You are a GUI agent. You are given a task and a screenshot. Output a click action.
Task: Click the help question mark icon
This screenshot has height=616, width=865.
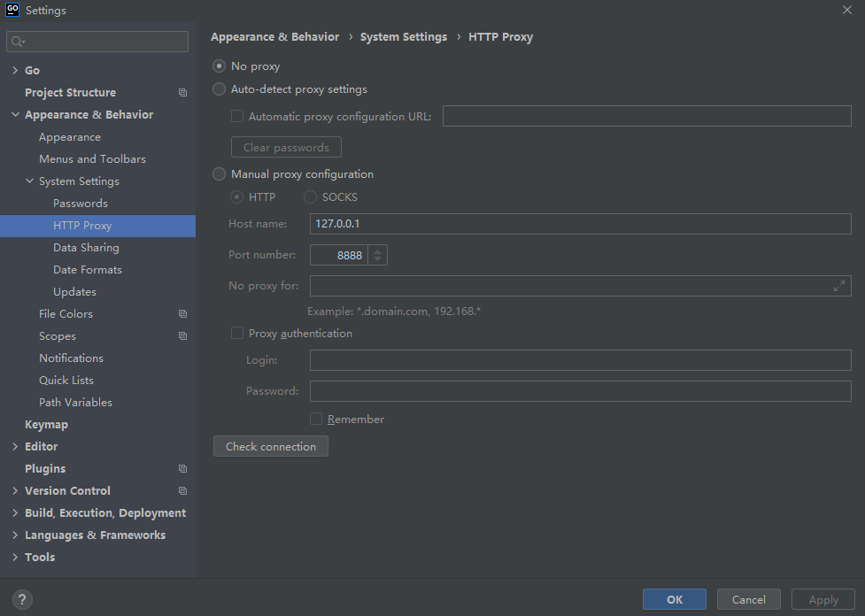pos(23,599)
